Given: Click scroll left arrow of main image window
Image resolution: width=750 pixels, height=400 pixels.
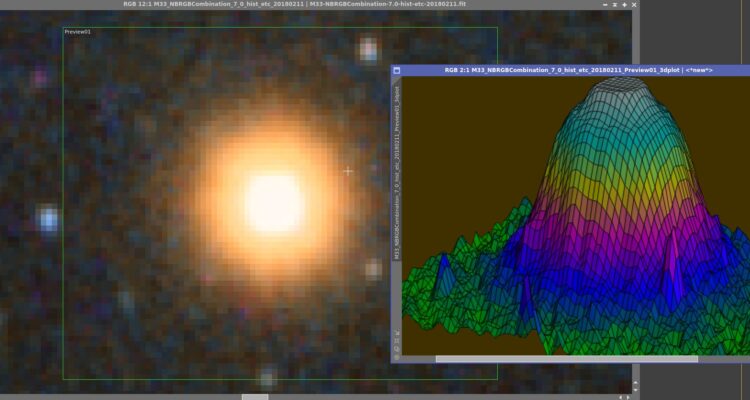Looking at the screenshot, I should point(621,397).
